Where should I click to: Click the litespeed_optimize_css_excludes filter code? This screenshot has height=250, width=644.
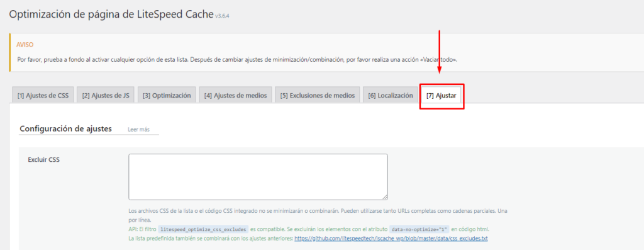[204, 229]
